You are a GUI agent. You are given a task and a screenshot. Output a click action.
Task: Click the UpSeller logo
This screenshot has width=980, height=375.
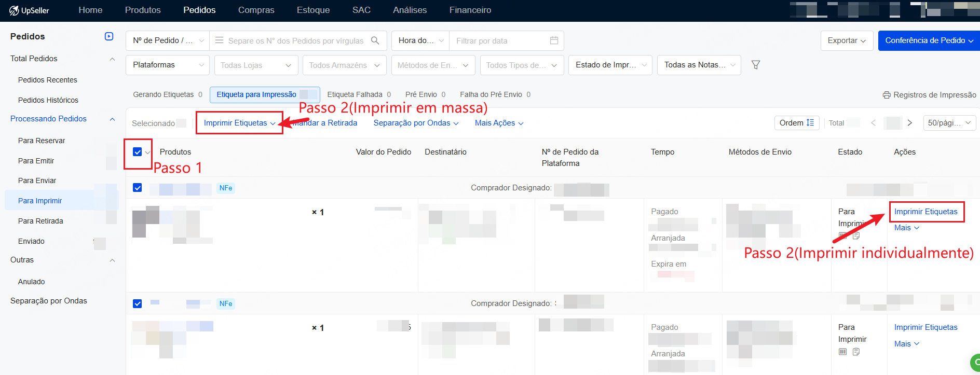point(29,10)
